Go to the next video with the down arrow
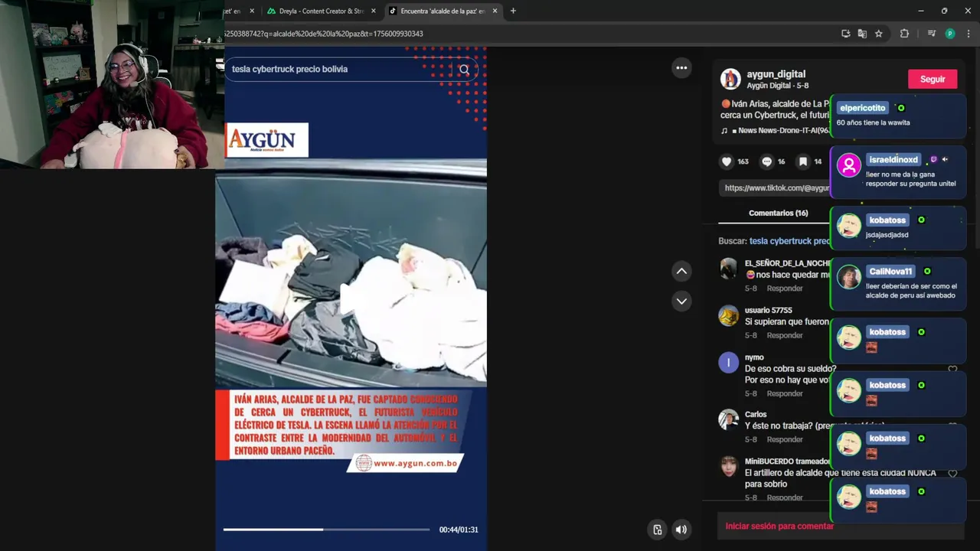This screenshot has height=551, width=980. (681, 301)
